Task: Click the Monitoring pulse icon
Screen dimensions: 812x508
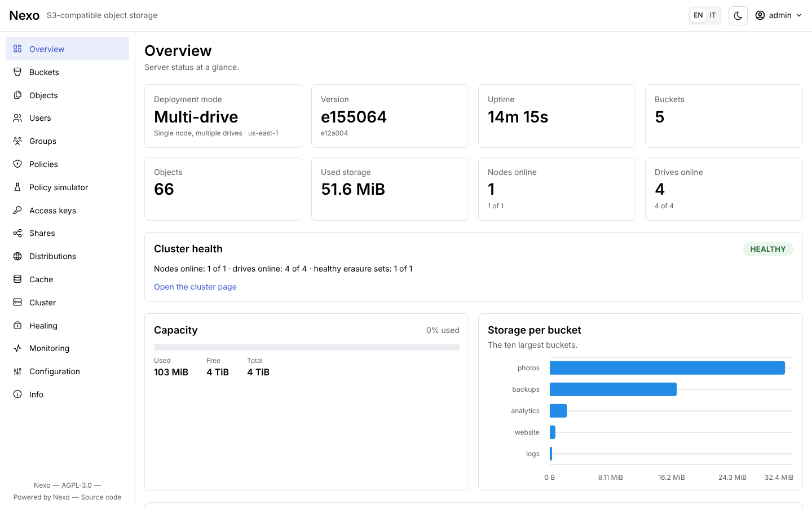Action: [x=17, y=348]
